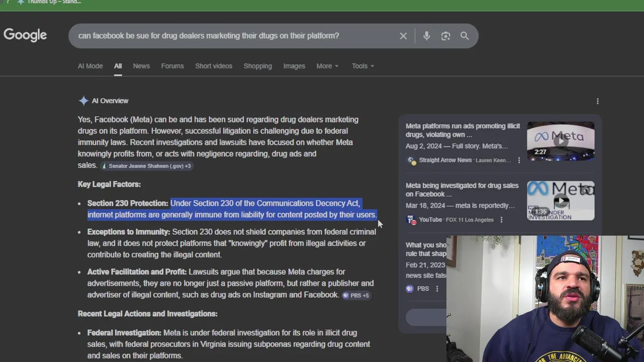Open the News tab
This screenshot has width=644, height=362.
point(141,66)
